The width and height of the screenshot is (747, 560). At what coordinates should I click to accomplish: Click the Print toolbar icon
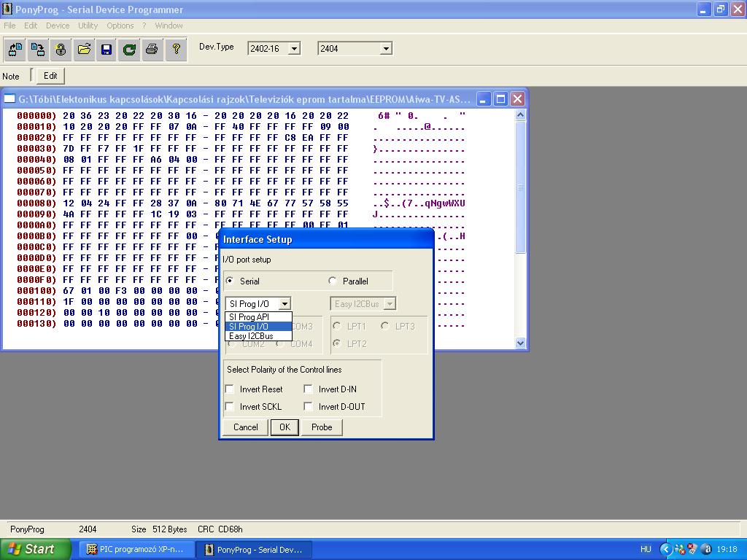[x=152, y=49]
